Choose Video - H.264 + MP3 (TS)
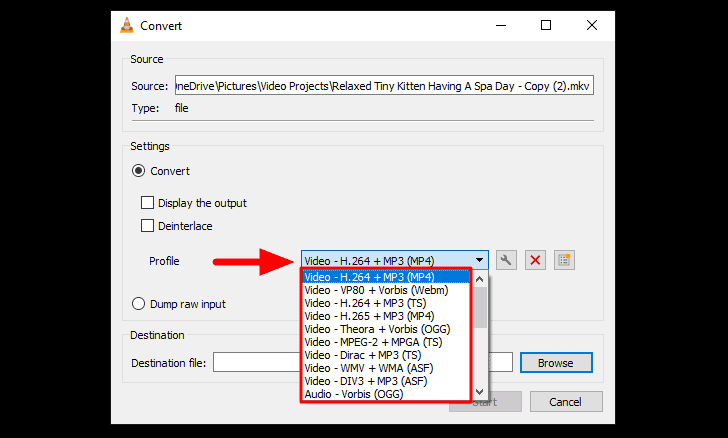This screenshot has height=438, width=728. (x=386, y=303)
